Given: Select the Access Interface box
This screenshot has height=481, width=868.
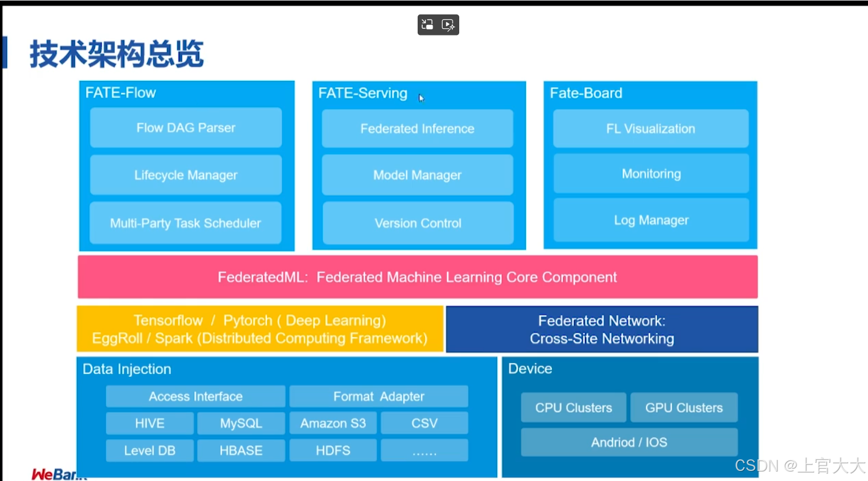Looking at the screenshot, I should [195, 396].
